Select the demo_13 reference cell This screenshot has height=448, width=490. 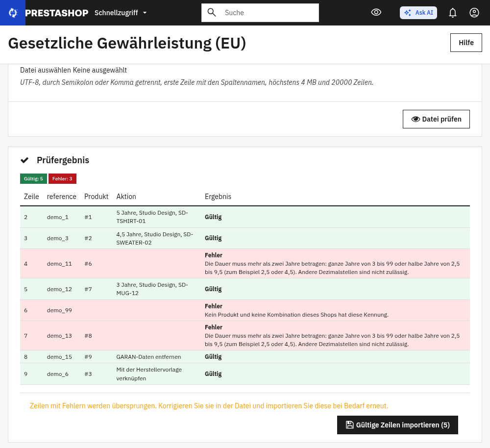point(59,336)
